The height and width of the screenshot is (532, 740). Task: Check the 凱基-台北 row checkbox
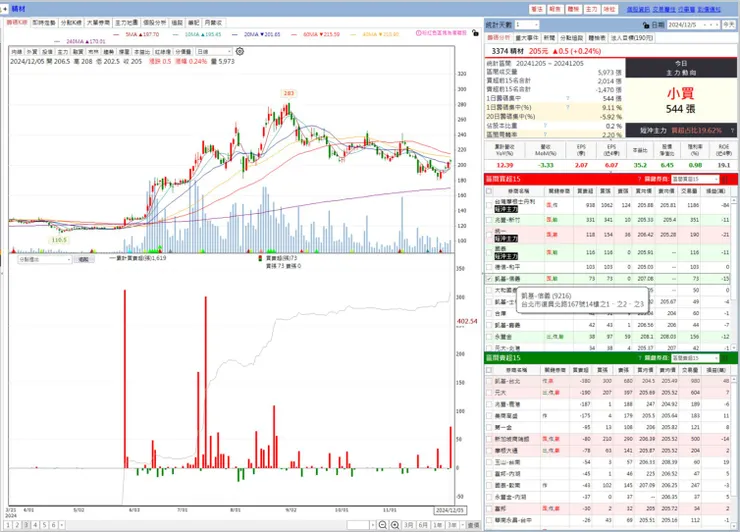(x=489, y=381)
